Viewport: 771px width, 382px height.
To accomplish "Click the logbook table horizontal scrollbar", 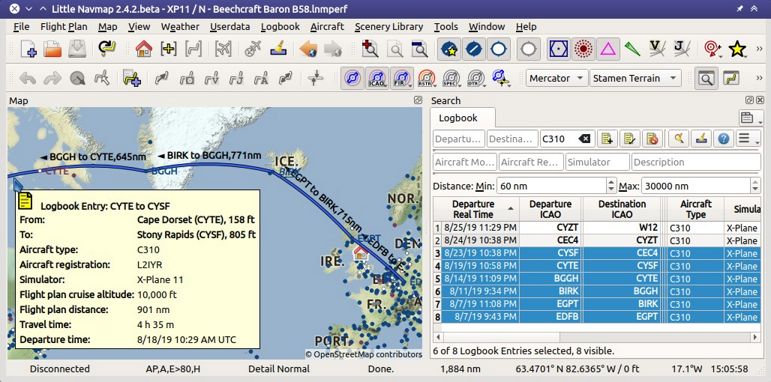I will 596,337.
